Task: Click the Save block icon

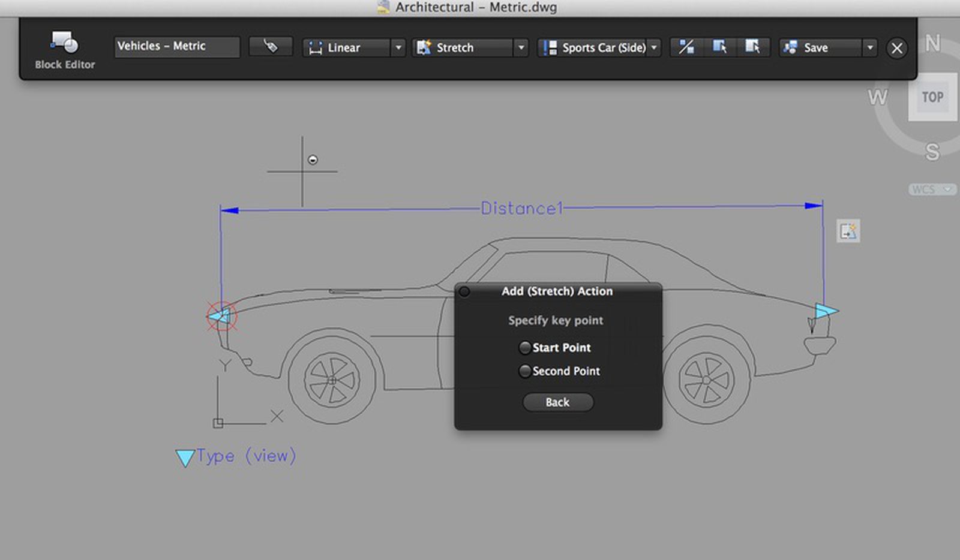Action: tap(791, 47)
